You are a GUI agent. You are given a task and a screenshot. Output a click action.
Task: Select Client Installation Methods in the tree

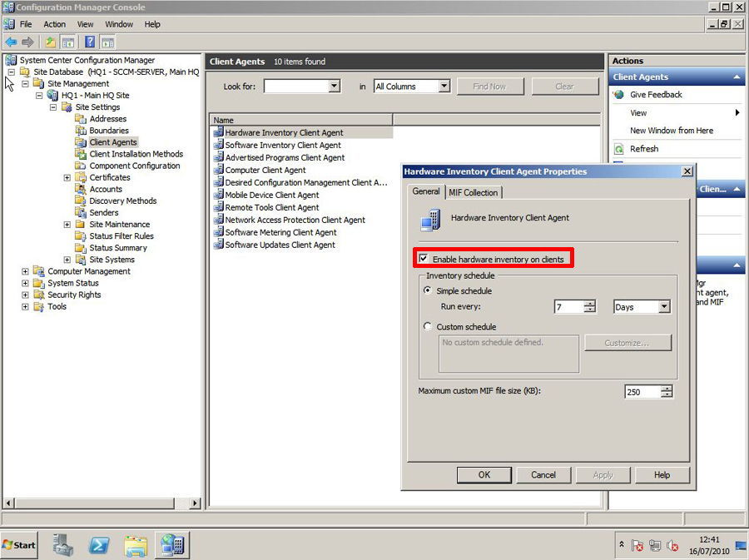tap(136, 154)
